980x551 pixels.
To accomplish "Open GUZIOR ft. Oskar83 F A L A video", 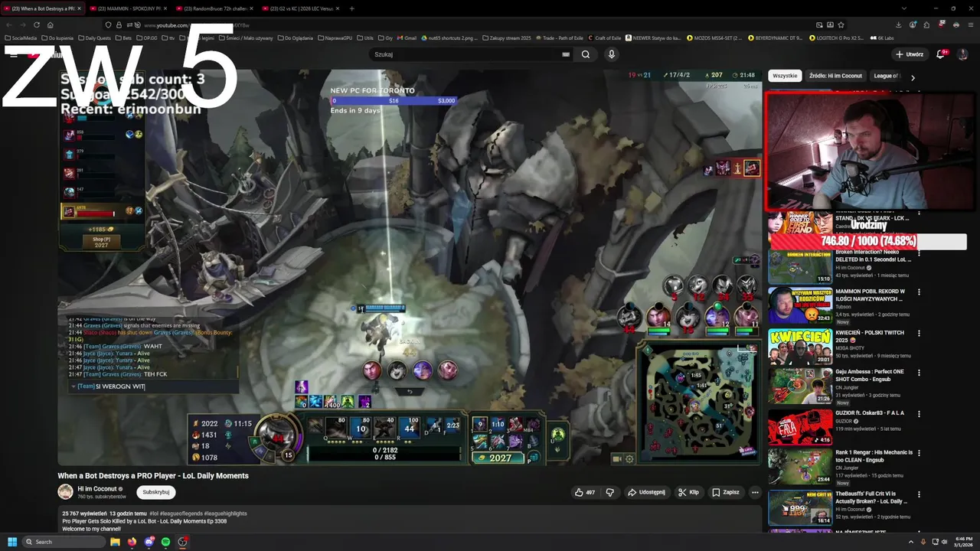I will (x=800, y=427).
